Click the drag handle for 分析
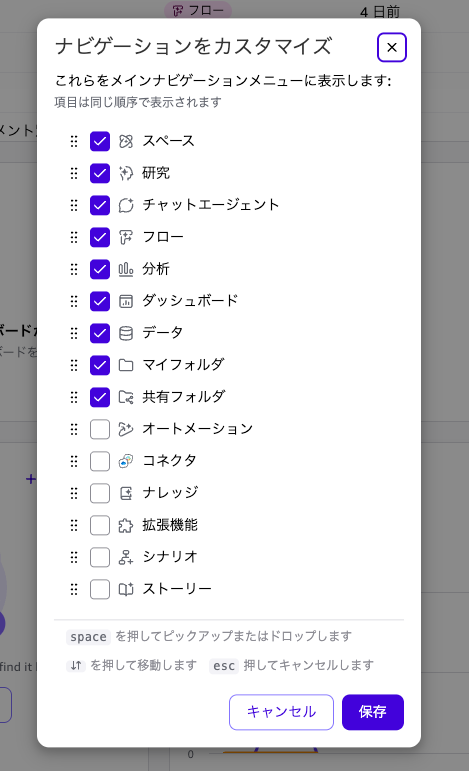Image resolution: width=469 pixels, height=771 pixels. coord(74,269)
